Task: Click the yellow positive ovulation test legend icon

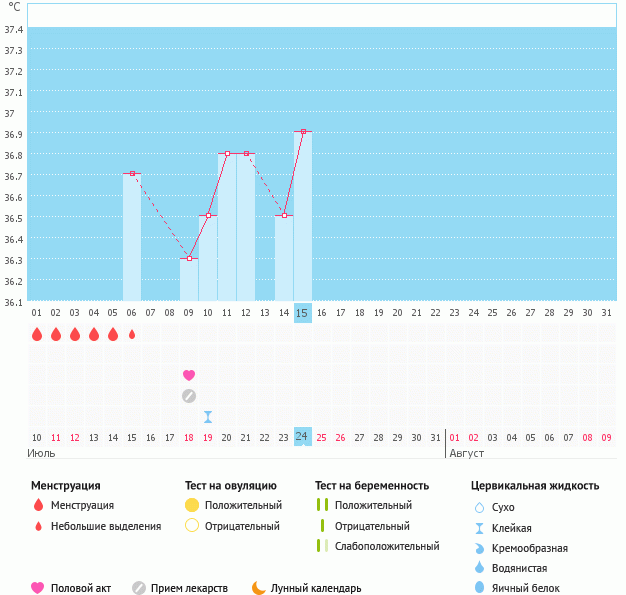Action: coord(192,505)
